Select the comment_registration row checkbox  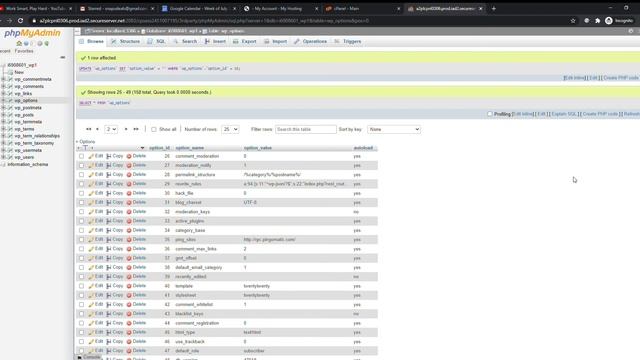coord(81,323)
